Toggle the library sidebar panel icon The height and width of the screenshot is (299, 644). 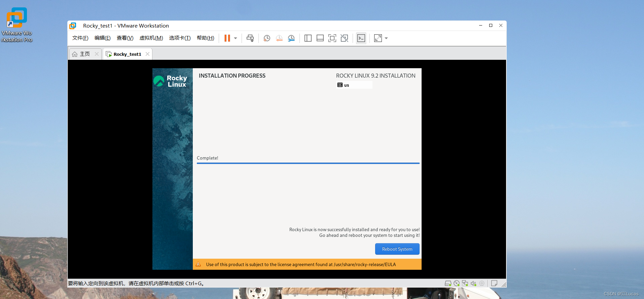coord(308,38)
